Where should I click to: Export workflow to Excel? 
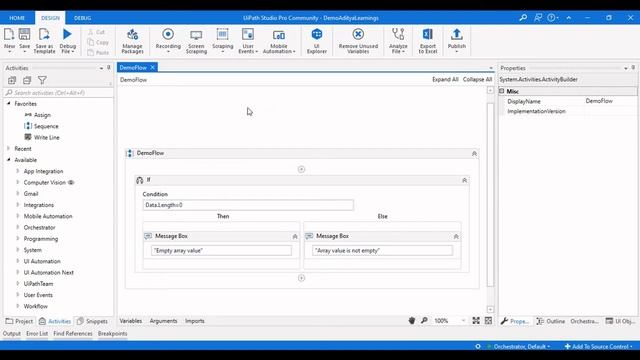(427, 41)
